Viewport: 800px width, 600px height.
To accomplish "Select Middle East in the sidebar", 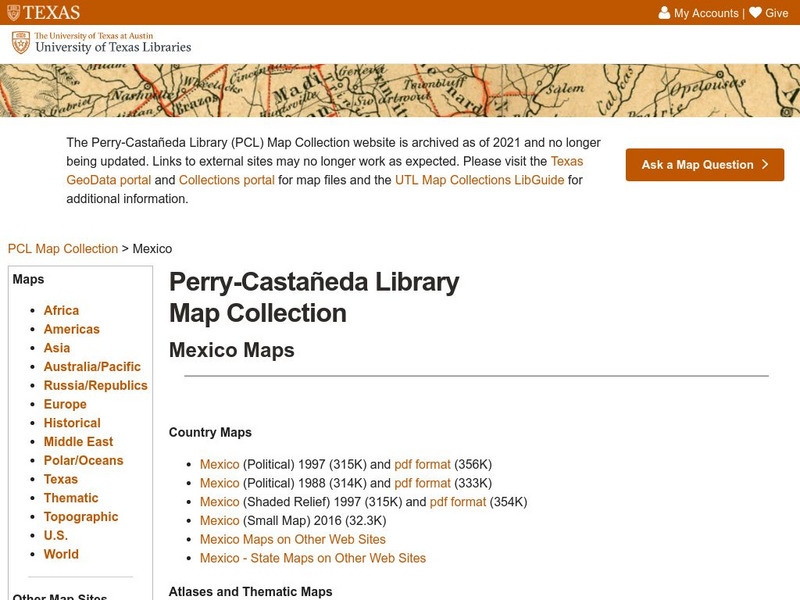I will [78, 442].
